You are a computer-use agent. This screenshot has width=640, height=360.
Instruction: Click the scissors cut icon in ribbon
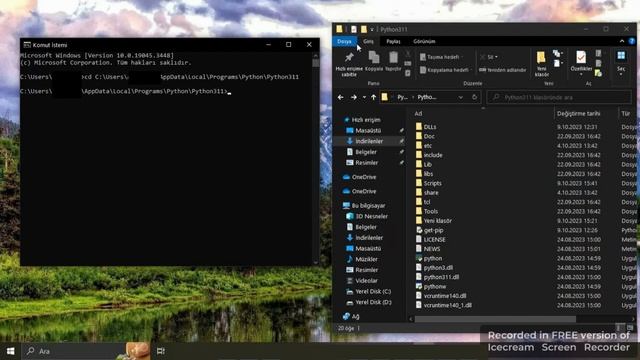pos(408,54)
